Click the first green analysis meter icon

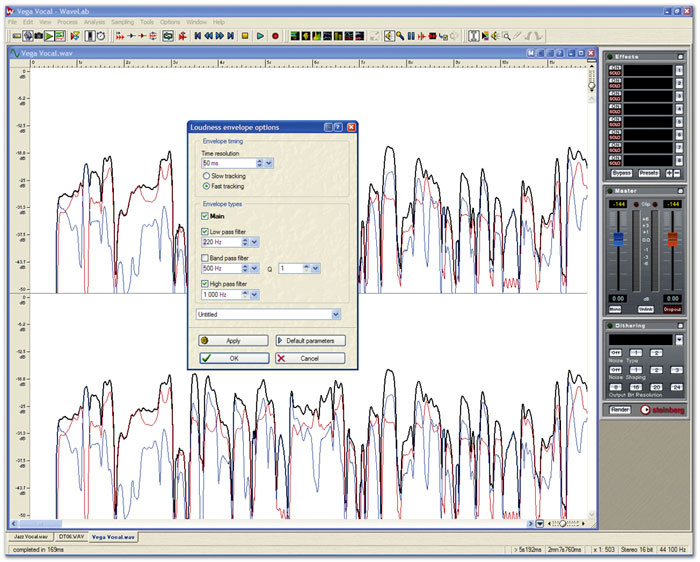(x=295, y=36)
